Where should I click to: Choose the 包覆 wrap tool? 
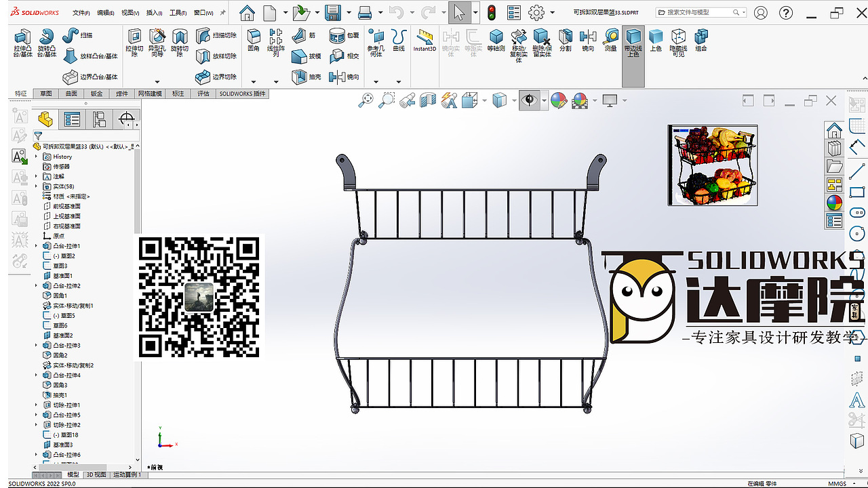point(344,36)
